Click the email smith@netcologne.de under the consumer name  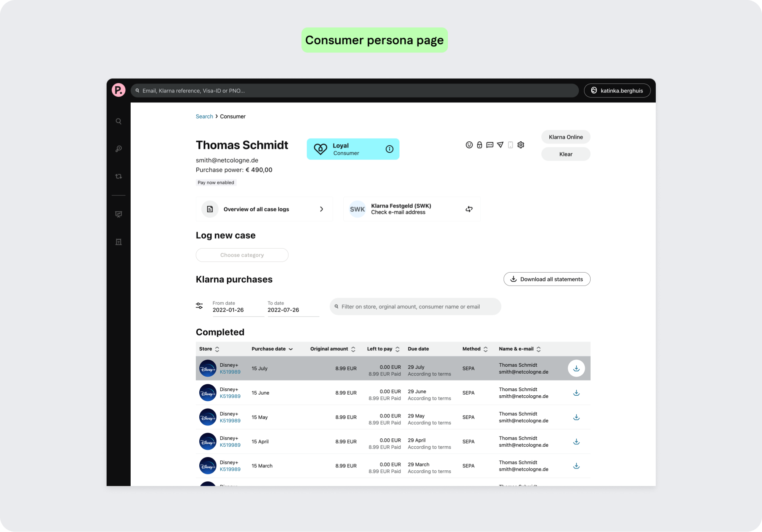click(x=227, y=160)
